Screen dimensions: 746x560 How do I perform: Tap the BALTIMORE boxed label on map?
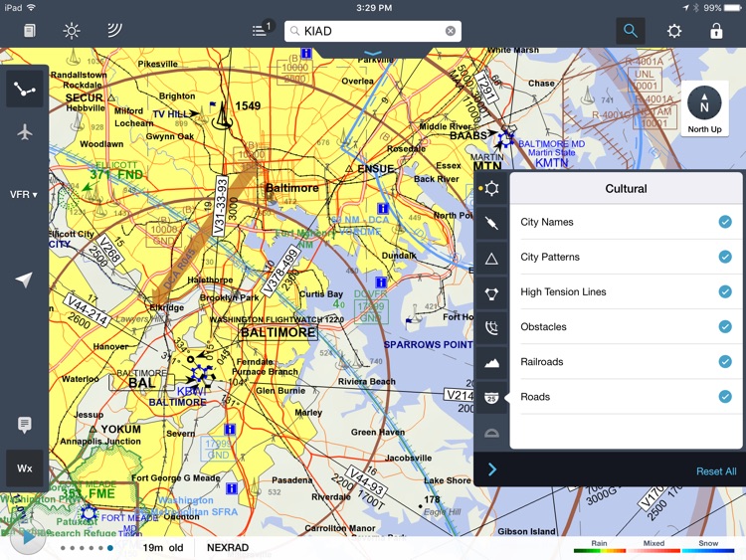pos(278,332)
